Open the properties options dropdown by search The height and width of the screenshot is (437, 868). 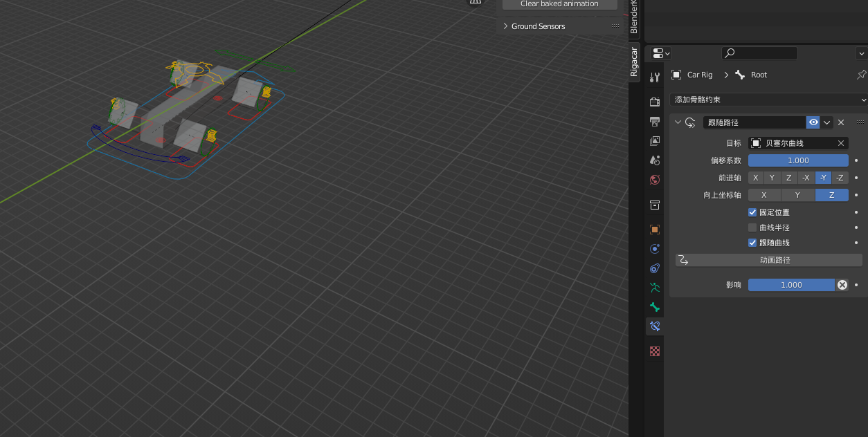coord(862,53)
